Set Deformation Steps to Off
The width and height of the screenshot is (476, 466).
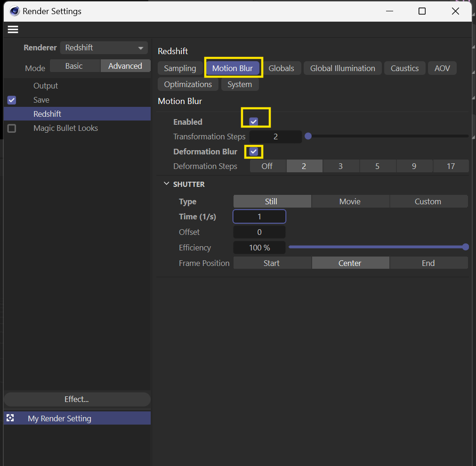267,166
